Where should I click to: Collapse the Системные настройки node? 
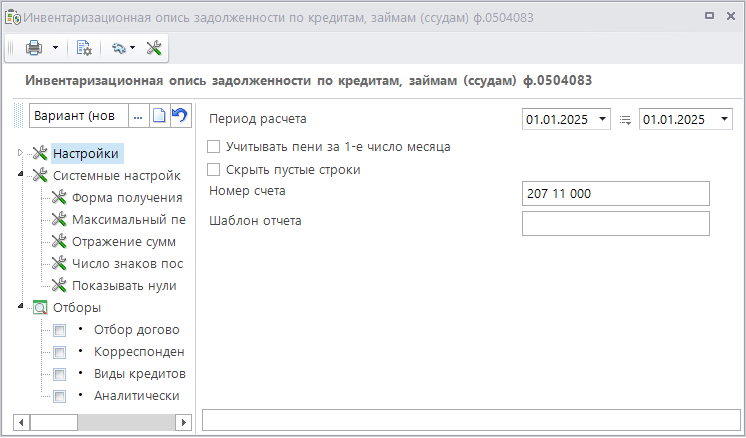[x=20, y=174]
